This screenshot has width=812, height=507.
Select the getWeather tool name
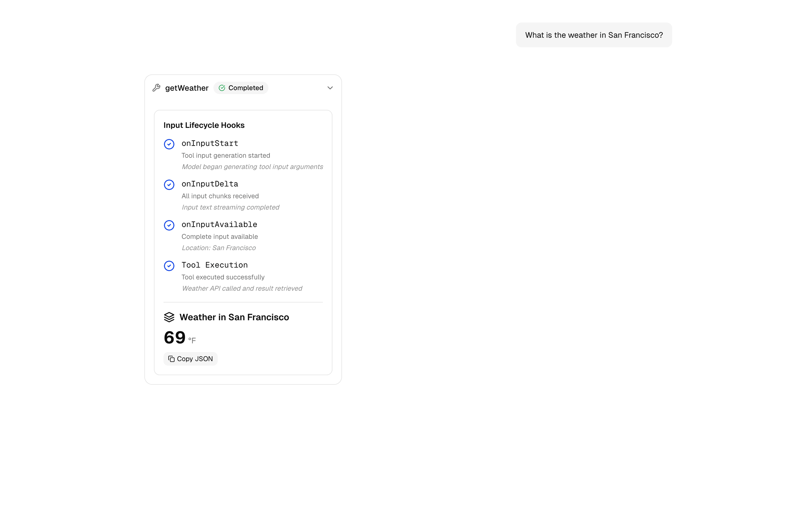(x=187, y=88)
